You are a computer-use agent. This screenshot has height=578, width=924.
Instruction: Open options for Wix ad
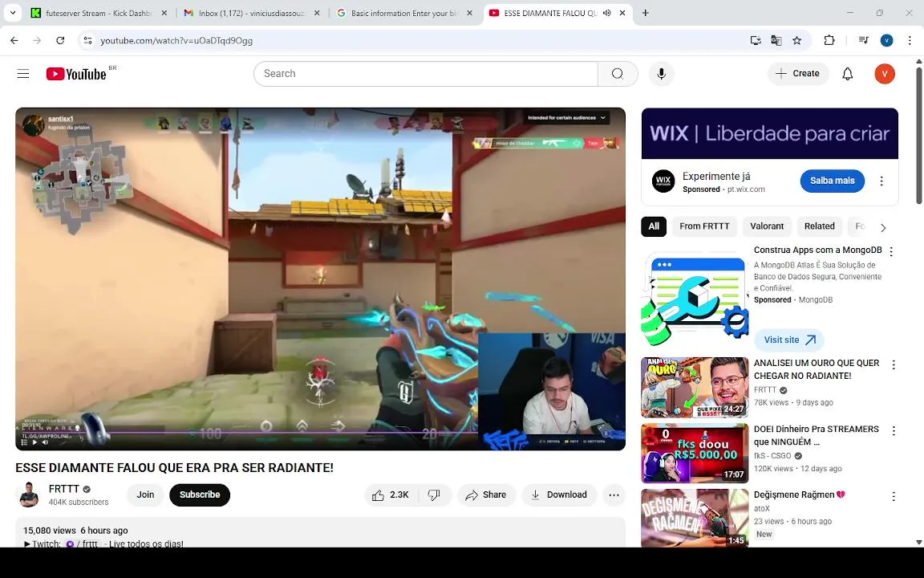point(881,181)
